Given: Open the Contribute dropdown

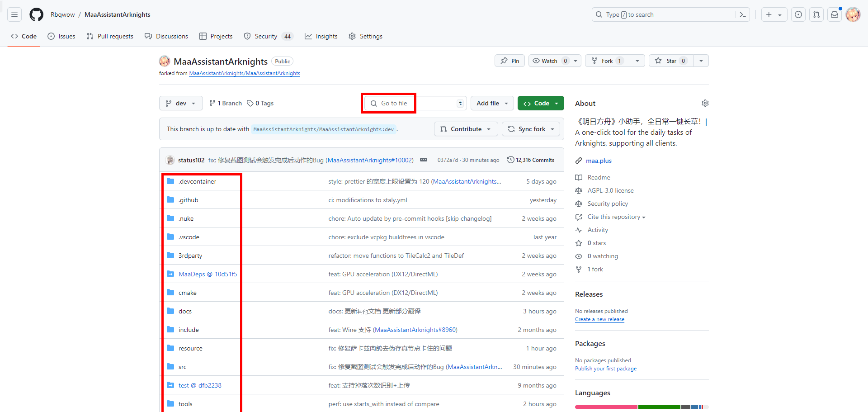Looking at the screenshot, I should click(x=466, y=129).
